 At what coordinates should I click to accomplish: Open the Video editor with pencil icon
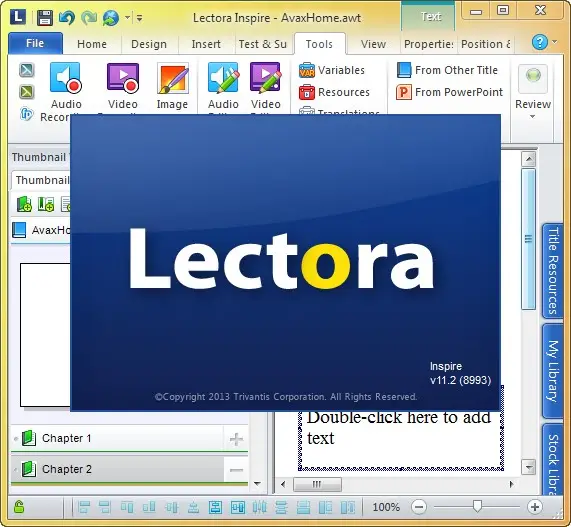265,86
